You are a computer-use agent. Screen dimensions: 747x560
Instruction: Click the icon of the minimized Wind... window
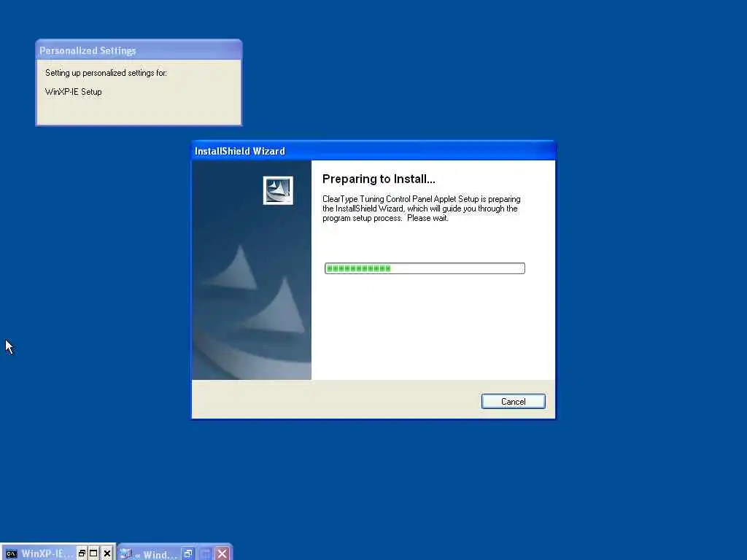click(125, 553)
